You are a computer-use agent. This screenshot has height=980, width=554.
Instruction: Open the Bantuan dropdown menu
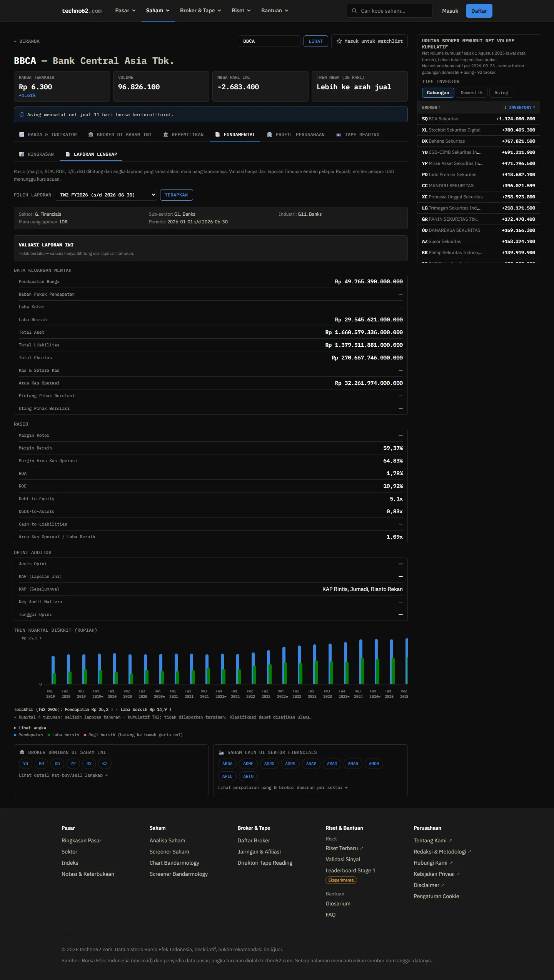pos(275,11)
